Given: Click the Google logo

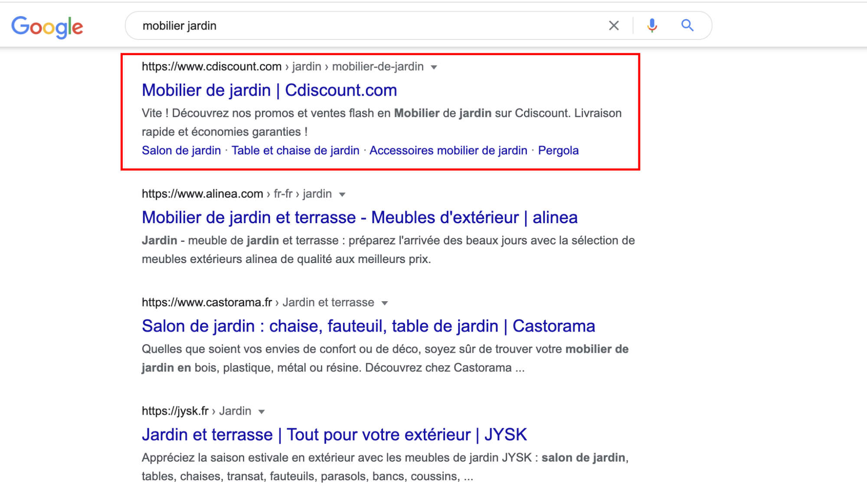Looking at the screenshot, I should [x=47, y=27].
